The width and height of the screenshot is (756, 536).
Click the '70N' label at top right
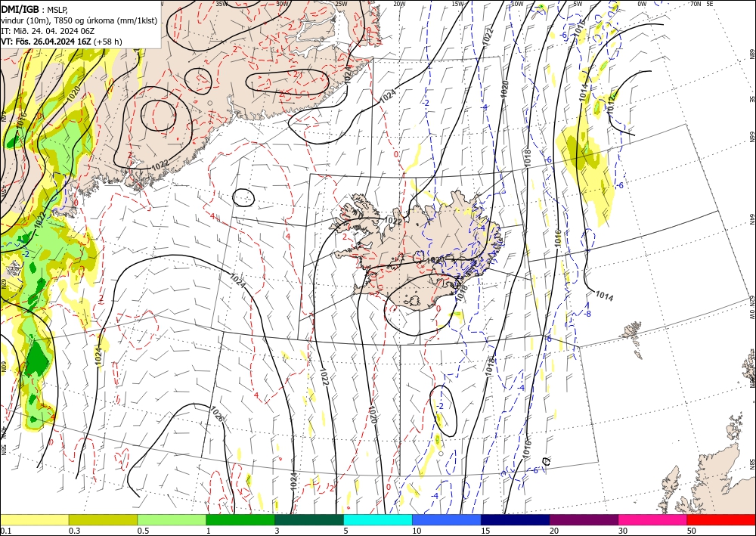(696, 4)
